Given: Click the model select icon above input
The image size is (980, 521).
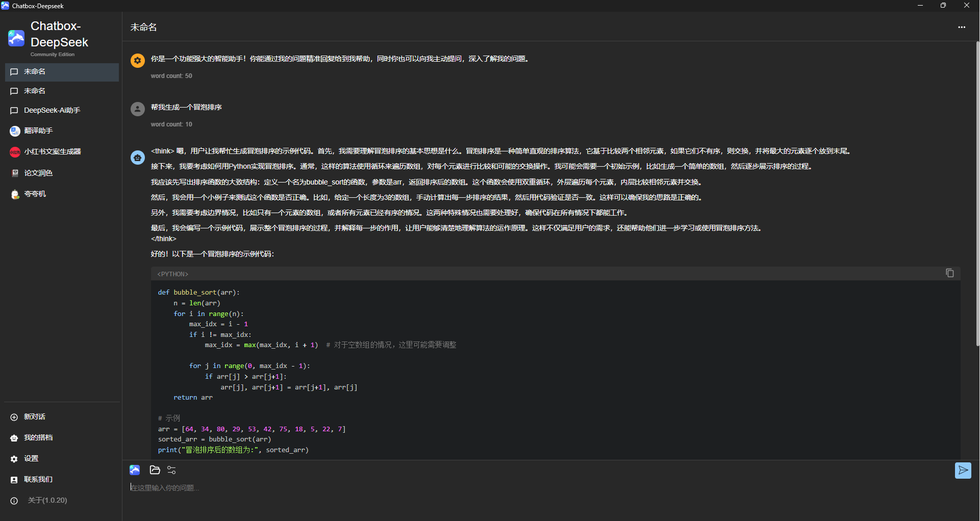Looking at the screenshot, I should coord(135,470).
